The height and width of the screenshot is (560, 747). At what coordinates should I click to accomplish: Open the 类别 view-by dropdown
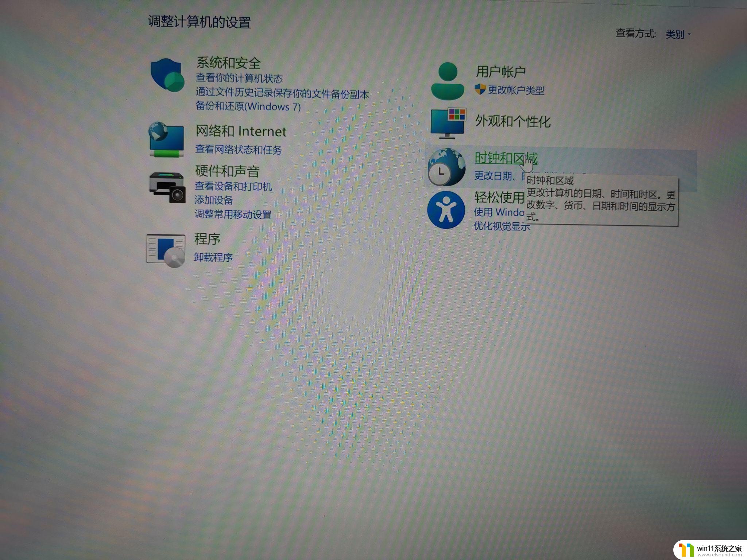click(x=678, y=35)
